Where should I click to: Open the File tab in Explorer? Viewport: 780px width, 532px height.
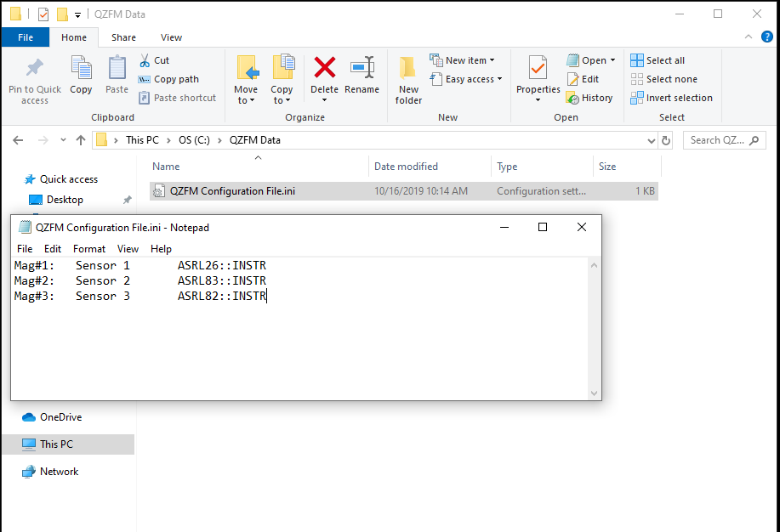click(26, 37)
